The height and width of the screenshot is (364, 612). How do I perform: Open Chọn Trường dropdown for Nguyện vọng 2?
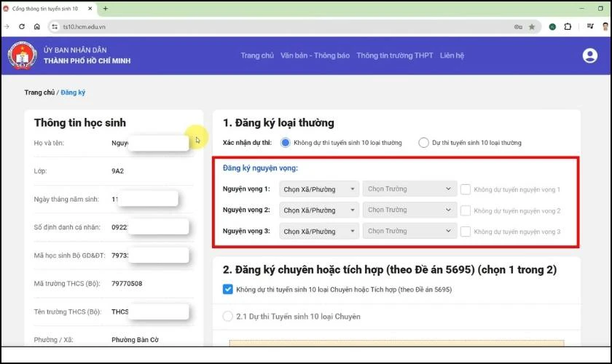click(409, 210)
